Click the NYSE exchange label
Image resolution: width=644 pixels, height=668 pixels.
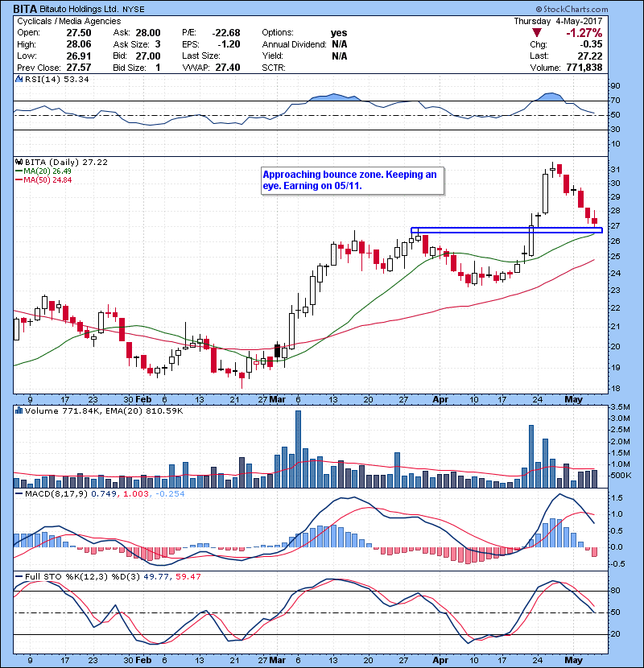coord(134,10)
